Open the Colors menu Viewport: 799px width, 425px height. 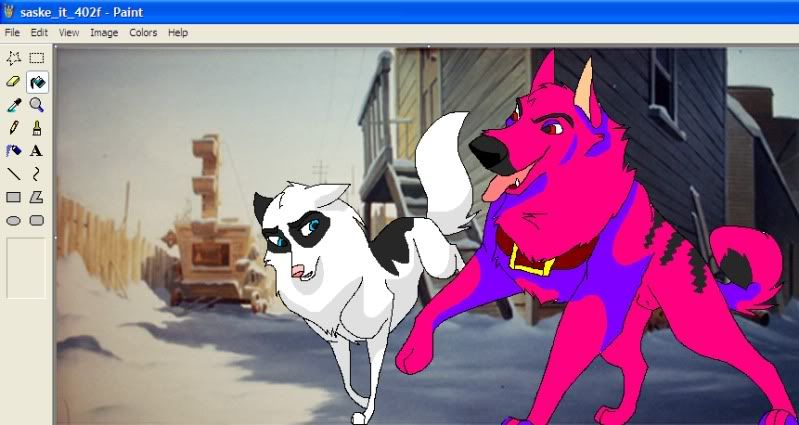(143, 33)
